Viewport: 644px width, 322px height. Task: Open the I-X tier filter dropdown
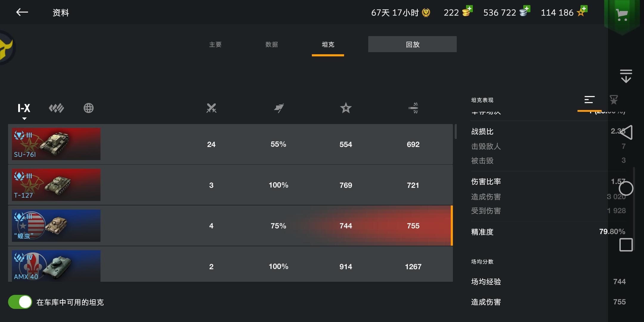click(x=24, y=109)
